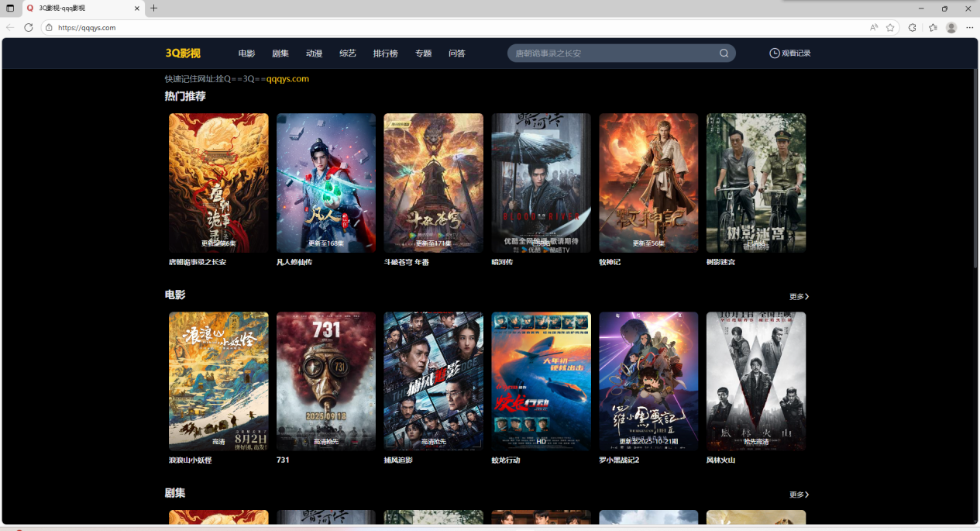Open the 剧集 navigation menu
Screen dimensions: 980x531
pyautogui.click(x=280, y=53)
